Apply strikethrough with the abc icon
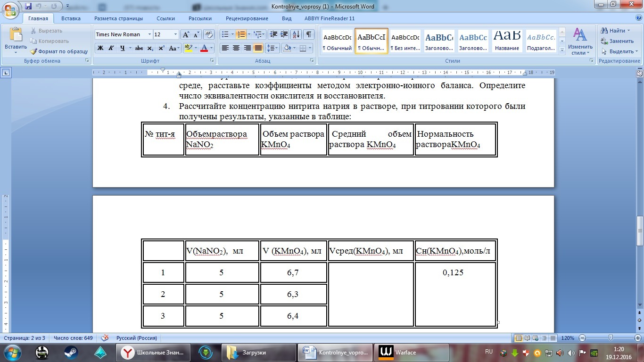This screenshot has width=644, height=362. pos(139,48)
